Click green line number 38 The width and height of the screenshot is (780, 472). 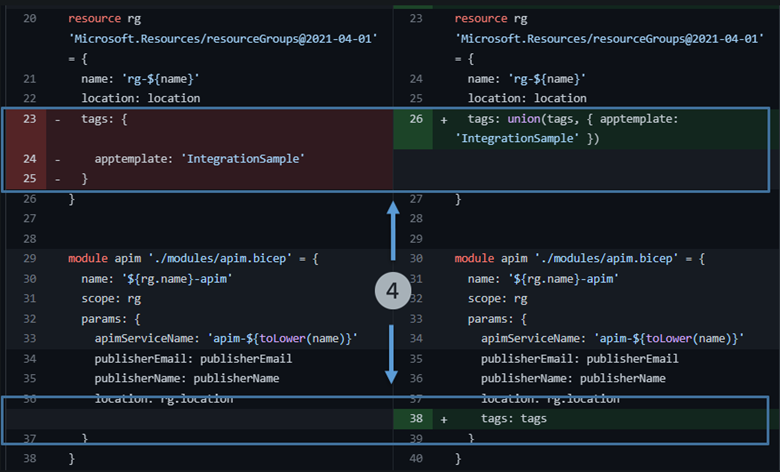pos(416,418)
